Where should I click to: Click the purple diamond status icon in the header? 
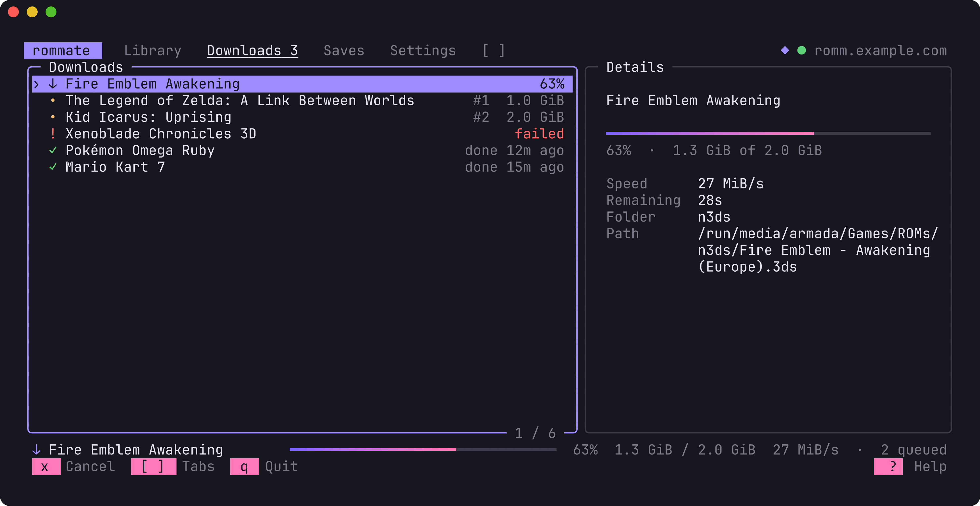click(785, 50)
